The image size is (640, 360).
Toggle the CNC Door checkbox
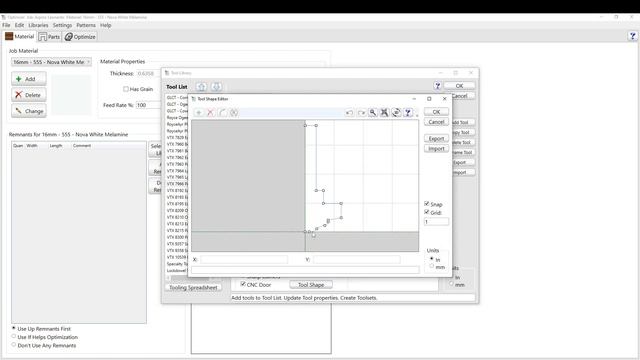click(x=243, y=284)
